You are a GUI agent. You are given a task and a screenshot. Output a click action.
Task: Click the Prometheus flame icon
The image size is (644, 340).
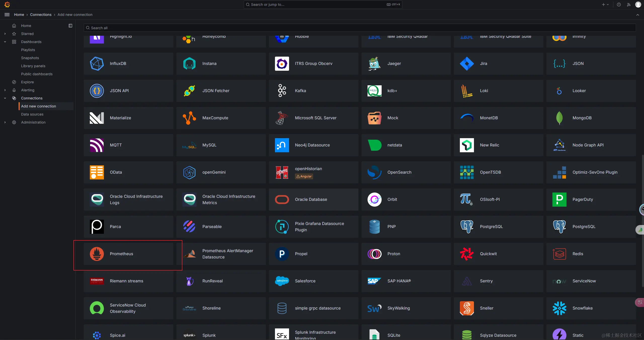click(97, 254)
